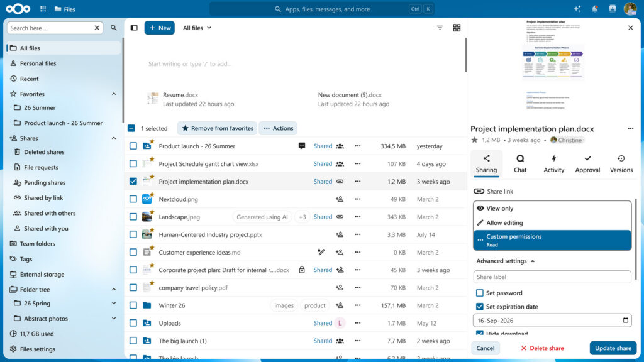The width and height of the screenshot is (644, 362).
Task: Open the share link icon for Landscape.jpeg
Action: click(340, 217)
